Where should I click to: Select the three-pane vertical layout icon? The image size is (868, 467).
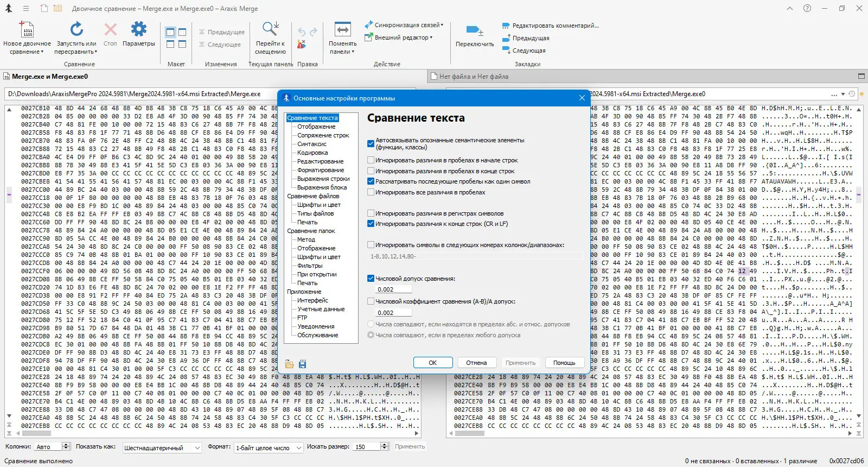(182, 32)
